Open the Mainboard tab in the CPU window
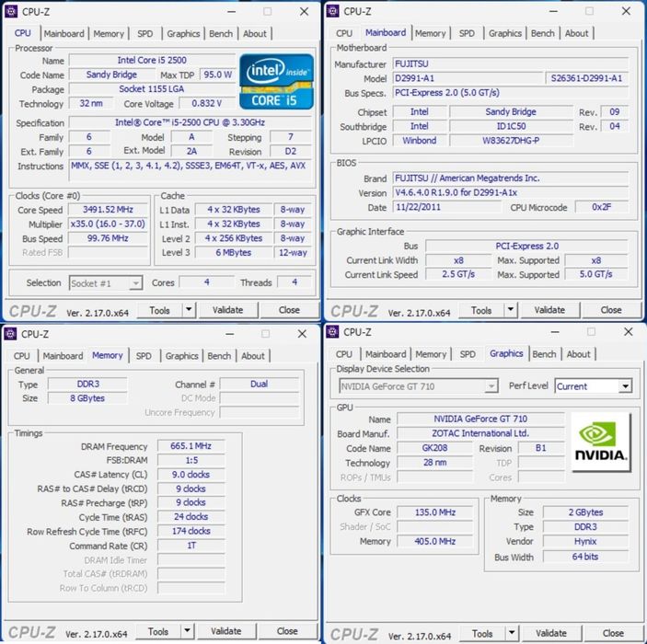 tap(64, 34)
